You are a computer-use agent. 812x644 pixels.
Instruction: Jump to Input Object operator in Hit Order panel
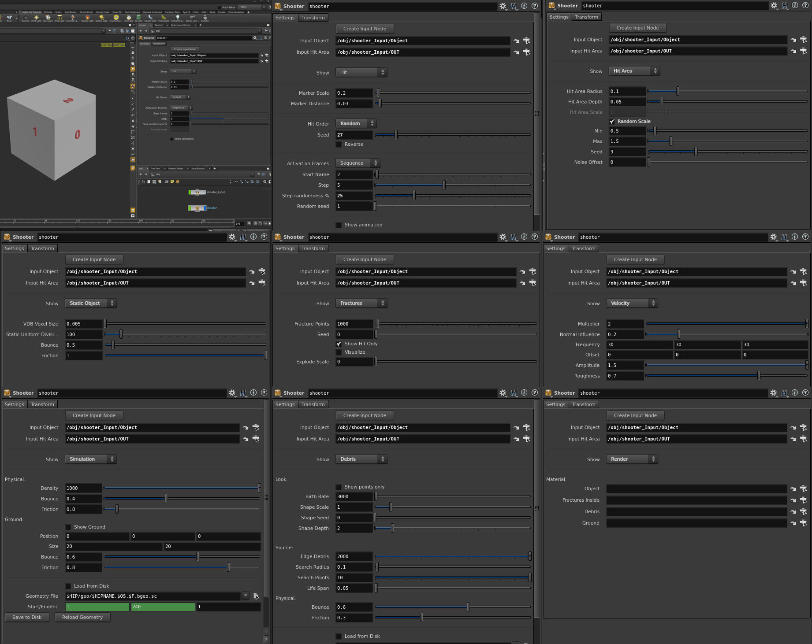pos(516,41)
